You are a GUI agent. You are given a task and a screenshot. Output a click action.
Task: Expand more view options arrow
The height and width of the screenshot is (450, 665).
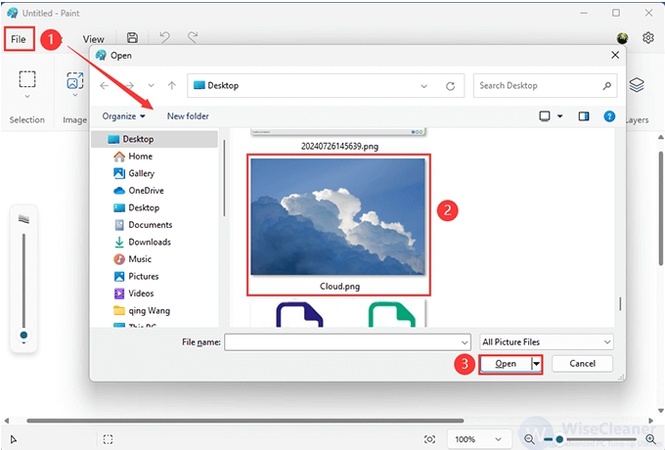click(560, 116)
